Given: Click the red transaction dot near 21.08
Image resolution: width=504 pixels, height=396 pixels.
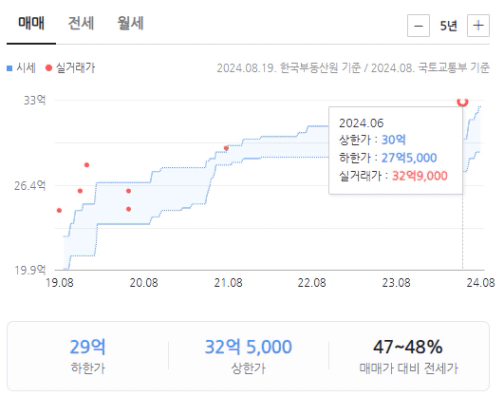Looking at the screenshot, I should click(226, 148).
